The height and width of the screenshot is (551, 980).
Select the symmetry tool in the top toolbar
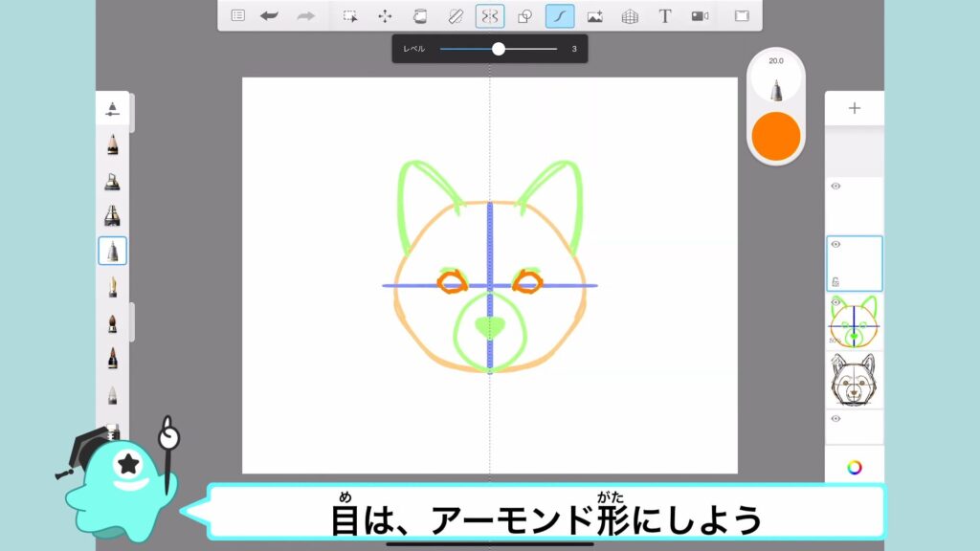point(490,16)
